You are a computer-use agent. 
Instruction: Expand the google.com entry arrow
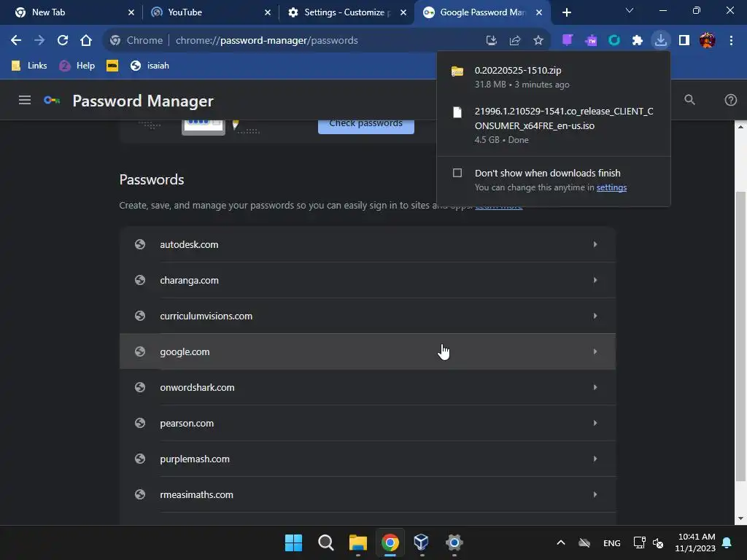coord(595,351)
